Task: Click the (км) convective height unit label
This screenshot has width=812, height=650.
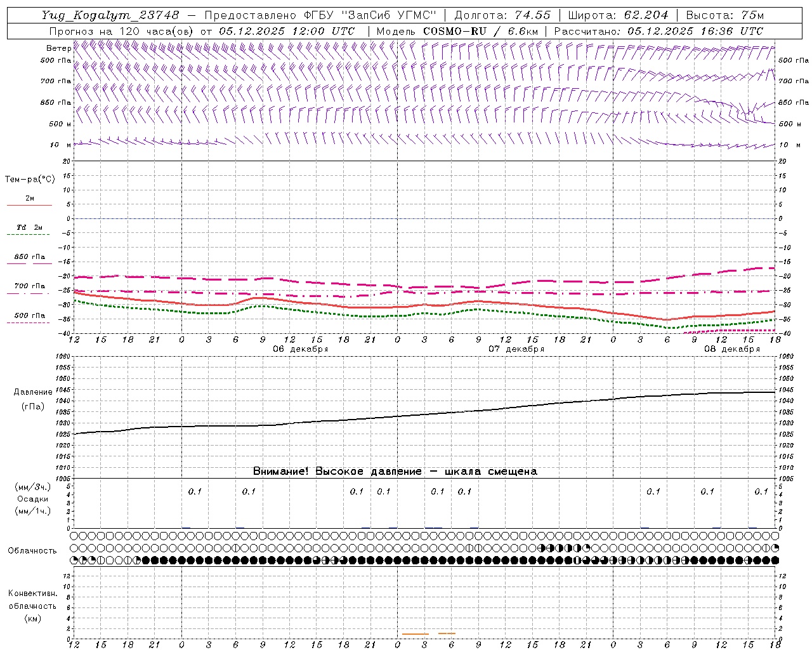Action: click(32, 618)
